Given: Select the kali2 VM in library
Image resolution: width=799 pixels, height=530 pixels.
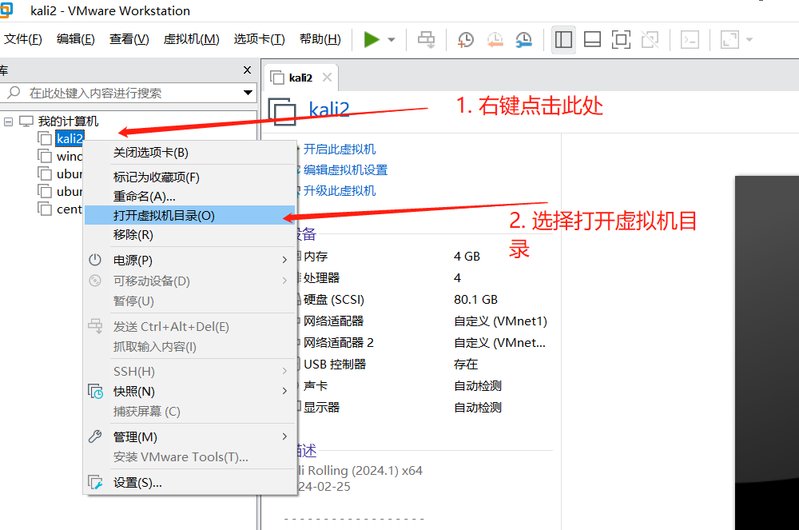Looking at the screenshot, I should 70,138.
